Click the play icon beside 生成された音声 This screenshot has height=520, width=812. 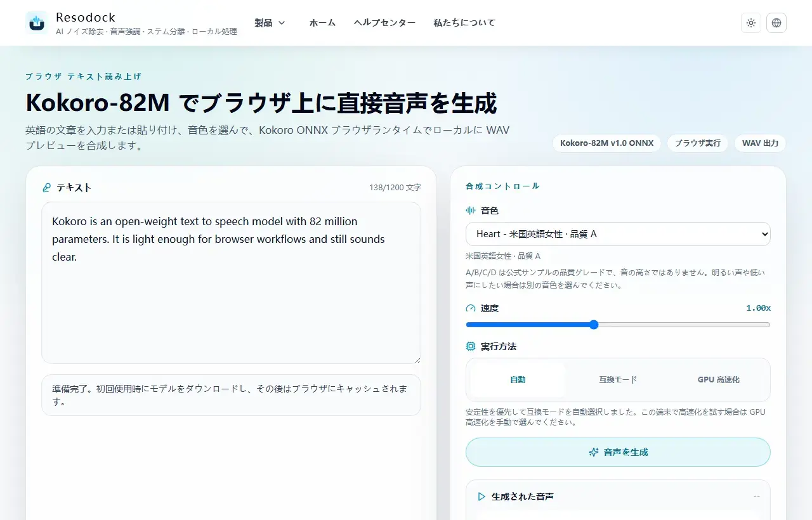pyautogui.click(x=481, y=497)
